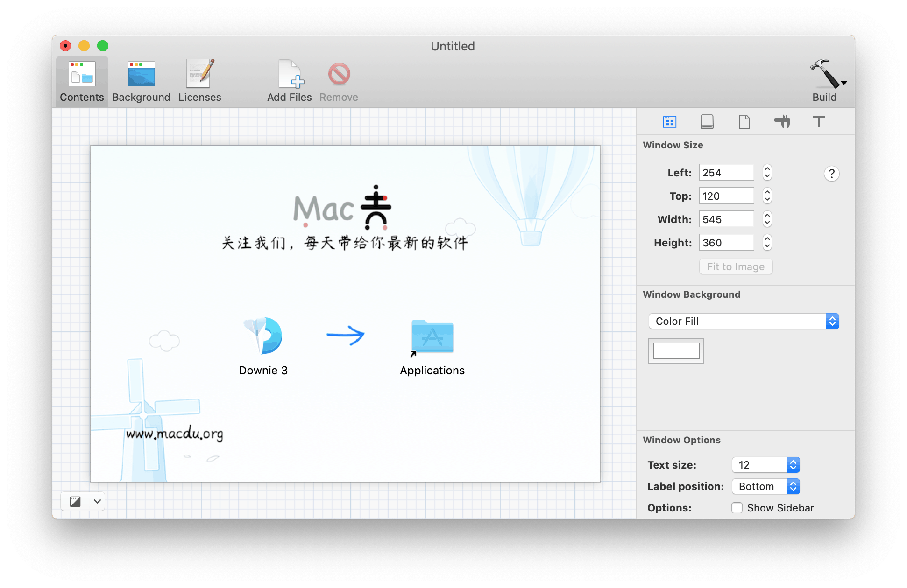Click the Downie 3 label

click(x=263, y=371)
